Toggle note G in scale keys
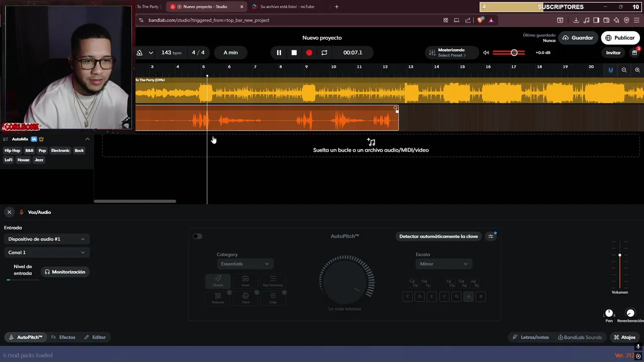The height and width of the screenshot is (362, 644). click(457, 297)
